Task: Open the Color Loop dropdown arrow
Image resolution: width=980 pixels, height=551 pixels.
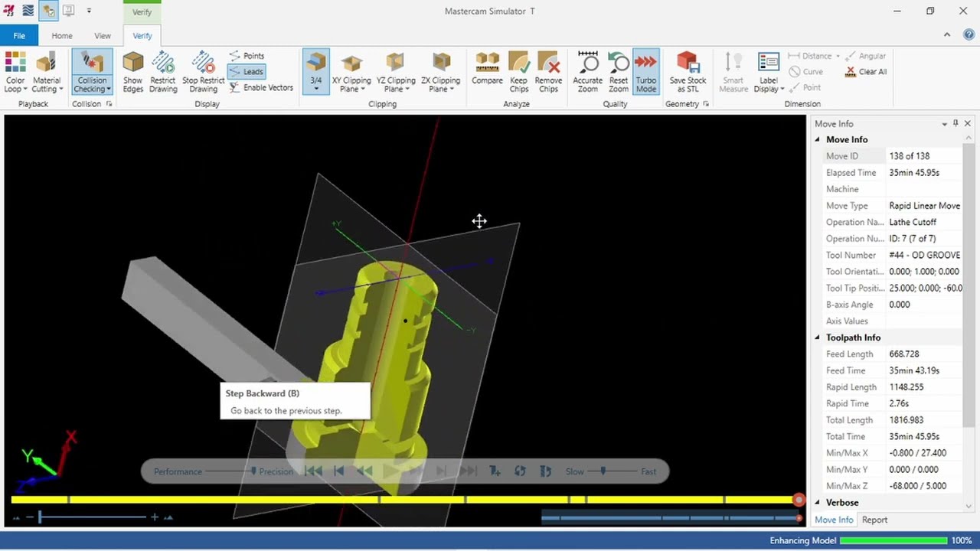Action: click(x=25, y=90)
